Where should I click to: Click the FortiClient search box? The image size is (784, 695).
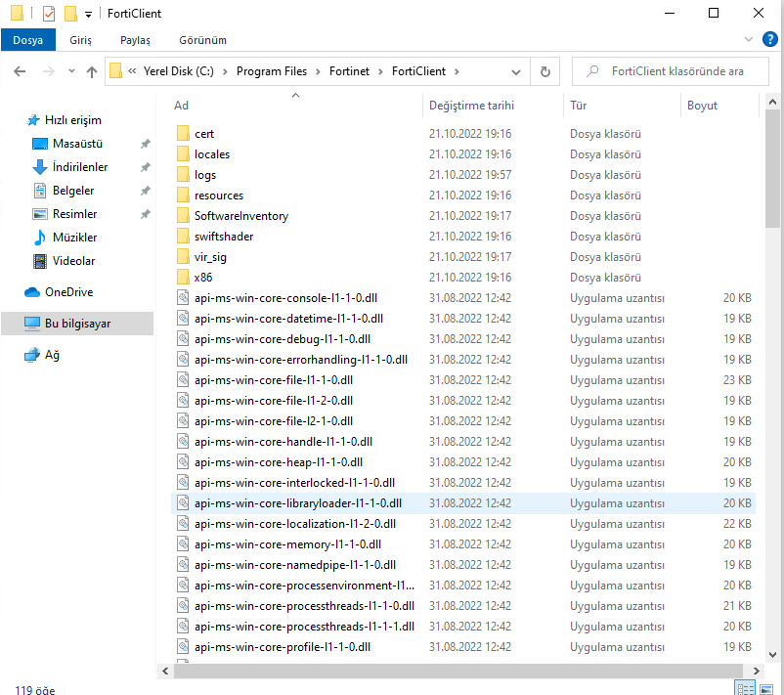tap(671, 71)
